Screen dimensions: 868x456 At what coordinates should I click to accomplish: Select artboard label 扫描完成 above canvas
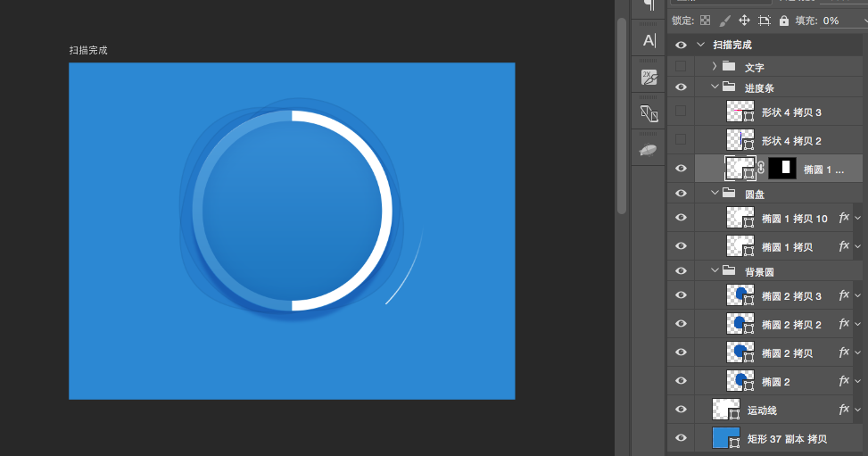tap(88, 51)
